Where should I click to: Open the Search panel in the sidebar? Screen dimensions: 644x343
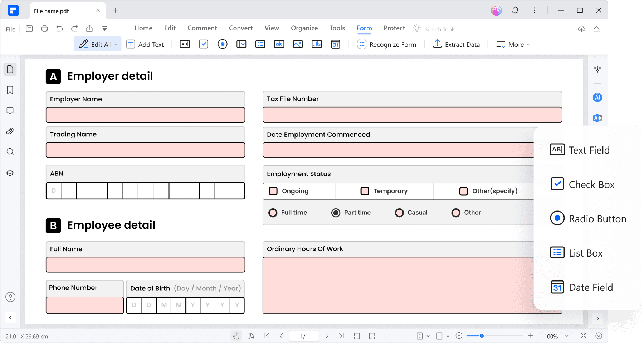[10, 152]
